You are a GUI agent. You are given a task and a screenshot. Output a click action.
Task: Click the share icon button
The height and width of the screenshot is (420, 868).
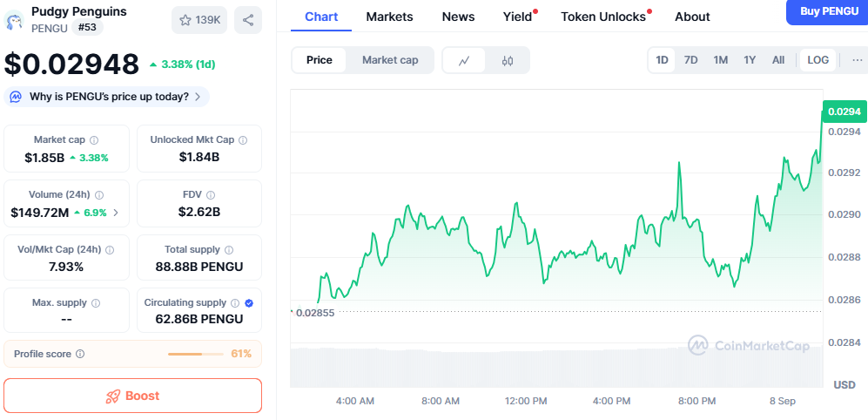pyautogui.click(x=248, y=20)
